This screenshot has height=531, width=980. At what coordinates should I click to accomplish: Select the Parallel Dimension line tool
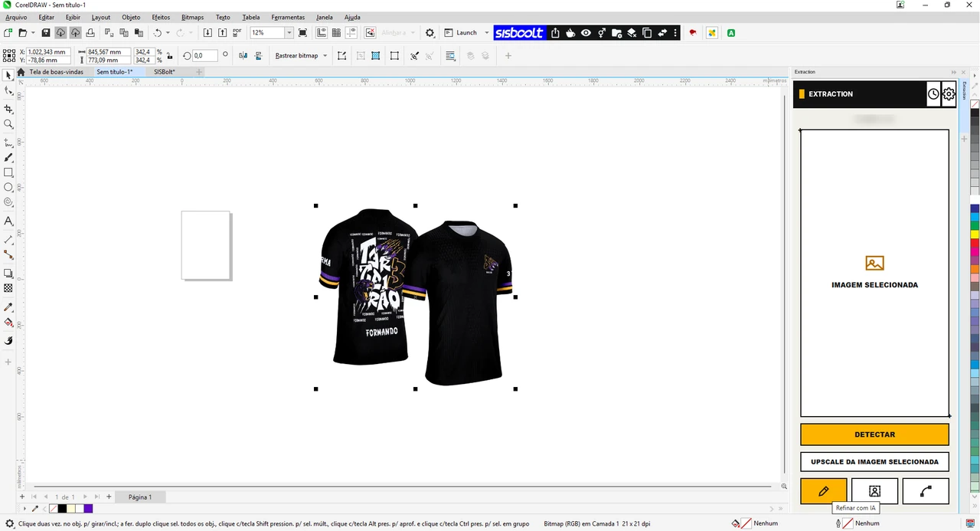[x=8, y=240]
